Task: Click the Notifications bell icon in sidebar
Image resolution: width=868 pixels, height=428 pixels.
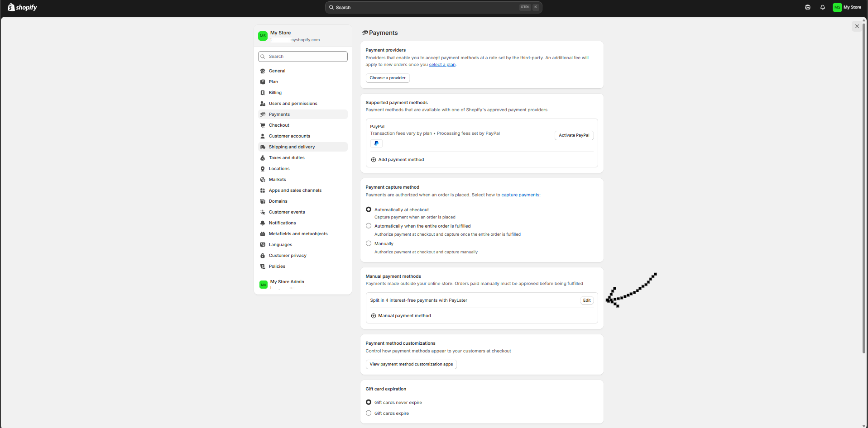Action: click(x=263, y=223)
